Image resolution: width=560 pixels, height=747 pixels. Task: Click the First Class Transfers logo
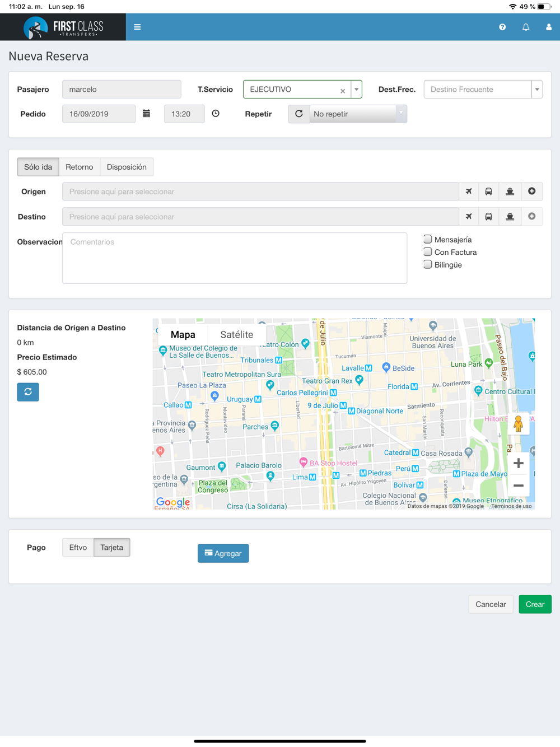click(63, 27)
